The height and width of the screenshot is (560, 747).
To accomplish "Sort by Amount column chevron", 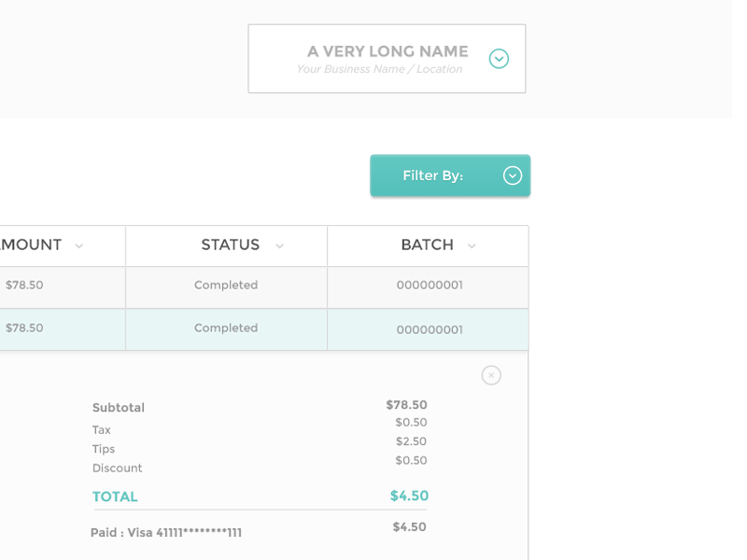I will click(x=79, y=245).
